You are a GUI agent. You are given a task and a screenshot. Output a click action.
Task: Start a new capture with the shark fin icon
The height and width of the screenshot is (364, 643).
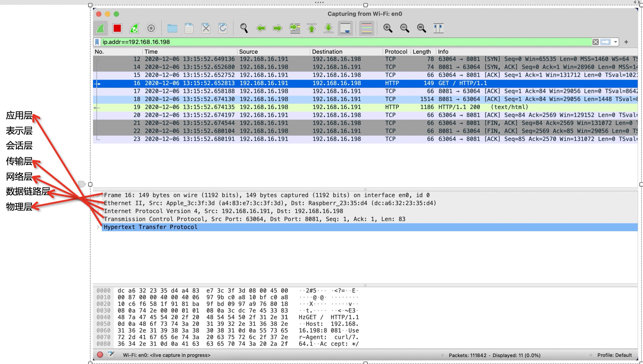point(101,28)
